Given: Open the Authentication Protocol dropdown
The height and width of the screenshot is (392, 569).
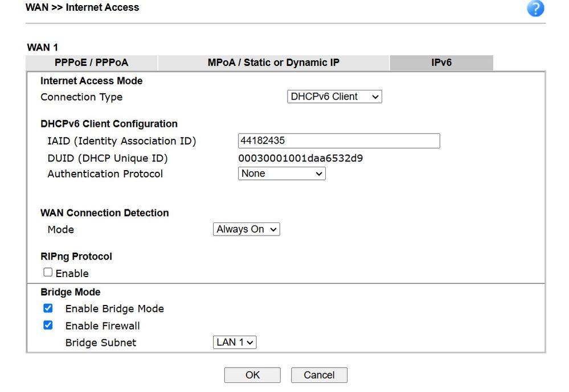Looking at the screenshot, I should click(x=281, y=174).
